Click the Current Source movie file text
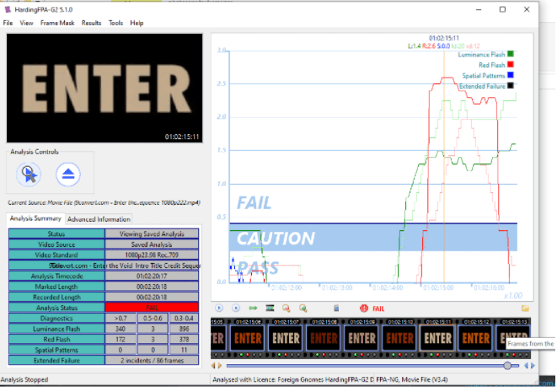This screenshot has height=392, width=557. click(x=104, y=202)
